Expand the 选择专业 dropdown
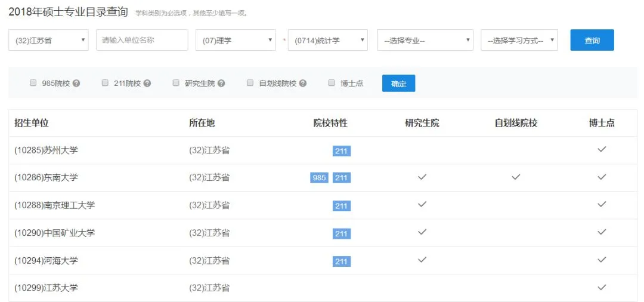This screenshot has height=302, width=644. 426,40
